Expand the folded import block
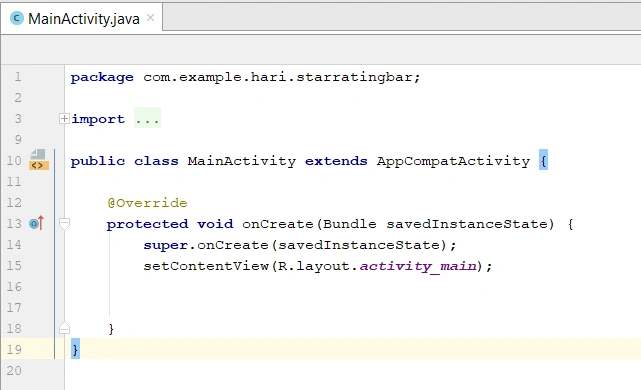The image size is (641, 390). click(64, 119)
